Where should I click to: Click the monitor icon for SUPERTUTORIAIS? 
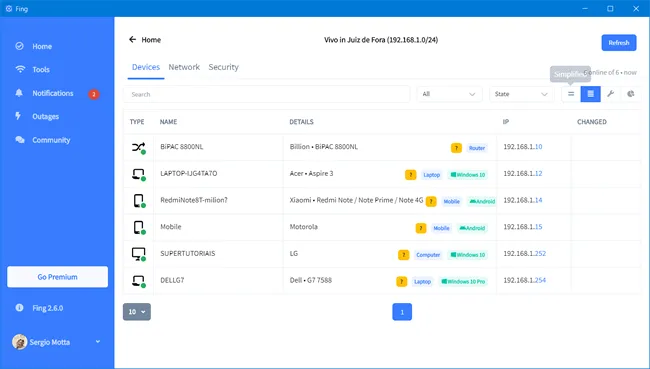(x=138, y=254)
